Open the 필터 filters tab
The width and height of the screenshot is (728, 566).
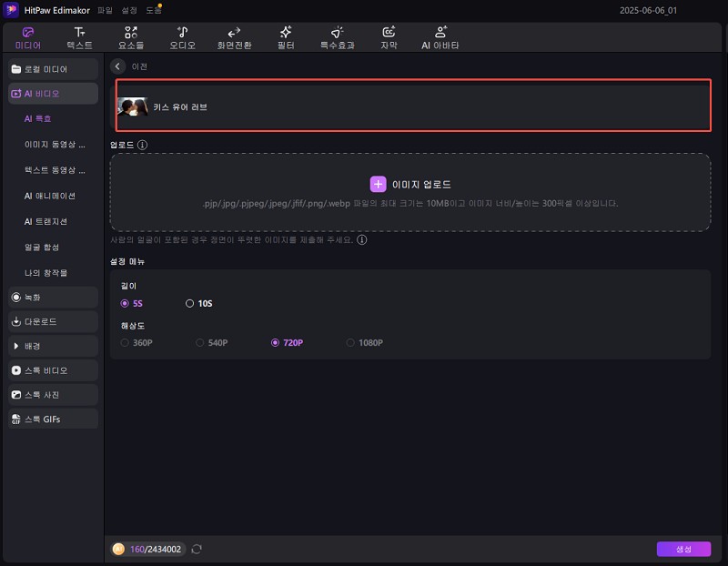click(286, 38)
